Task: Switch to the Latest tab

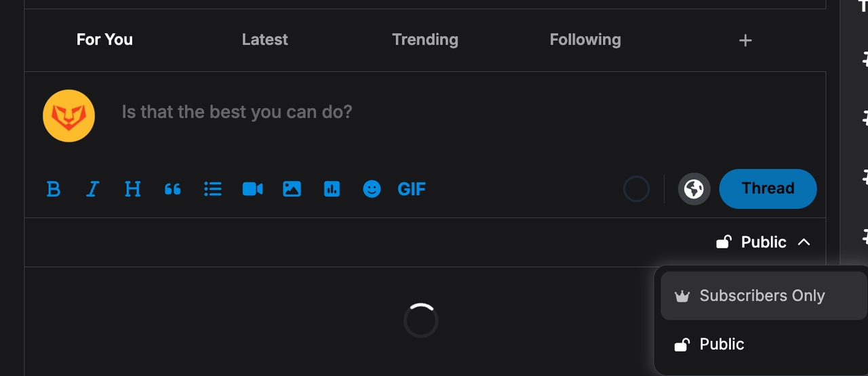Action: (264, 40)
